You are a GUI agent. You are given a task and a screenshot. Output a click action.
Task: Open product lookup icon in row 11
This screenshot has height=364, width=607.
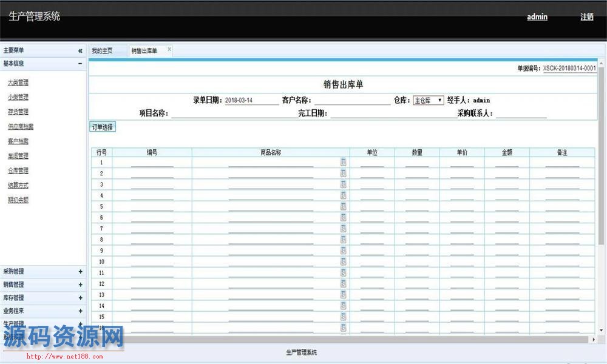[343, 272]
